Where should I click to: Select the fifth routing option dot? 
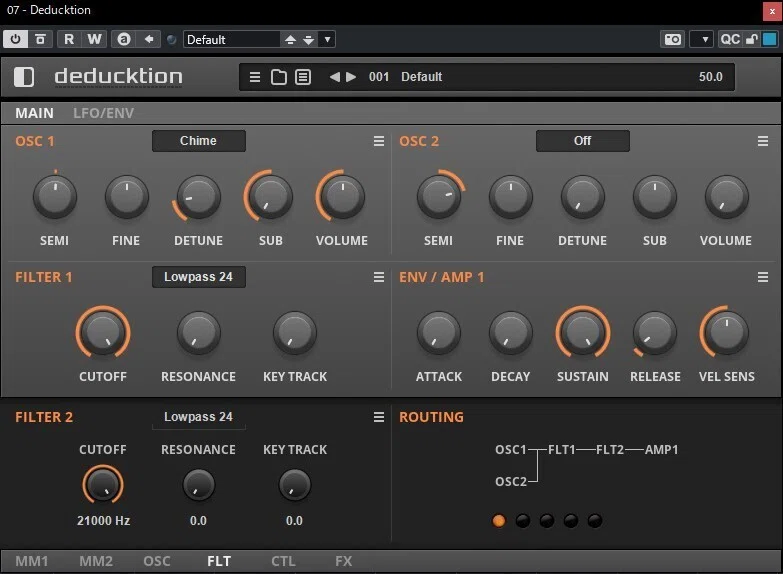(595, 521)
